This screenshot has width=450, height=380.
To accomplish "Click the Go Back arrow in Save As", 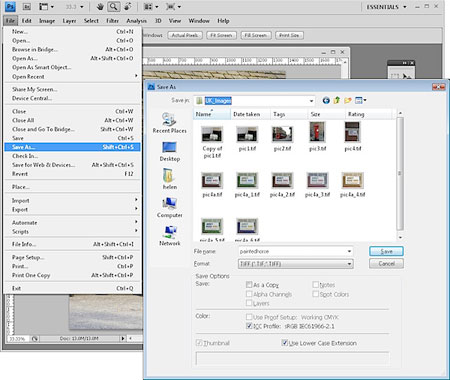I will (326, 100).
